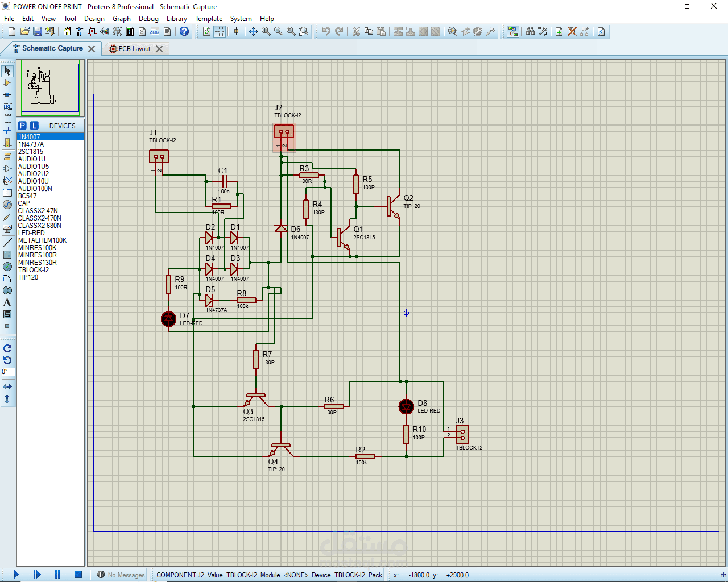Click the L library manage button
Image resolution: width=728 pixels, height=582 pixels.
34,126
